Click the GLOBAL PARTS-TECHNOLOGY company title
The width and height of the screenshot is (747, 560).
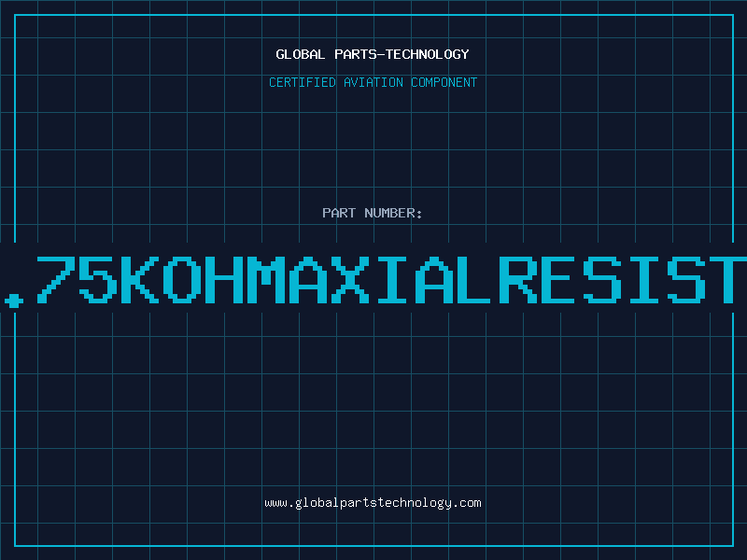373,54
